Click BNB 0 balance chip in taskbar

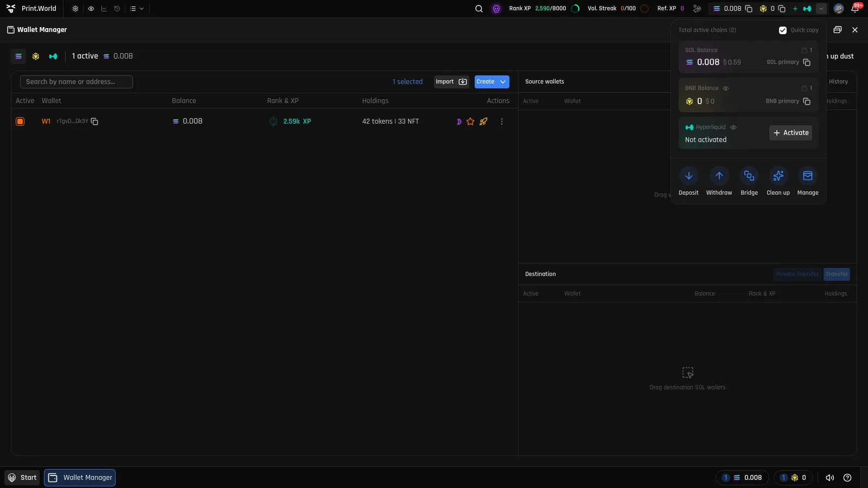[793, 478]
